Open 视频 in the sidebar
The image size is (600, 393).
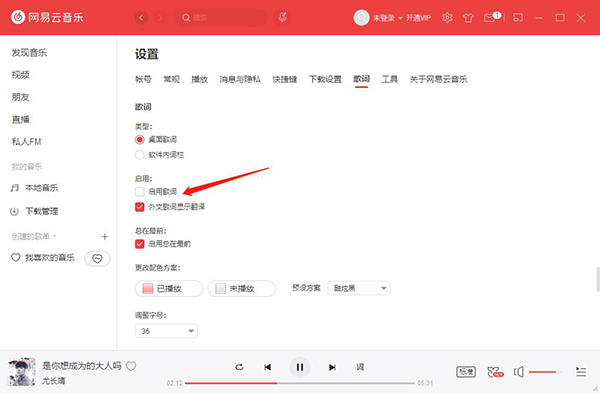click(21, 75)
